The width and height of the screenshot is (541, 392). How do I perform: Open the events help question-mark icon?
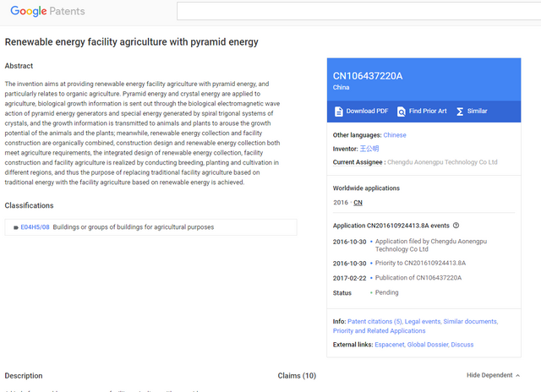(x=456, y=226)
